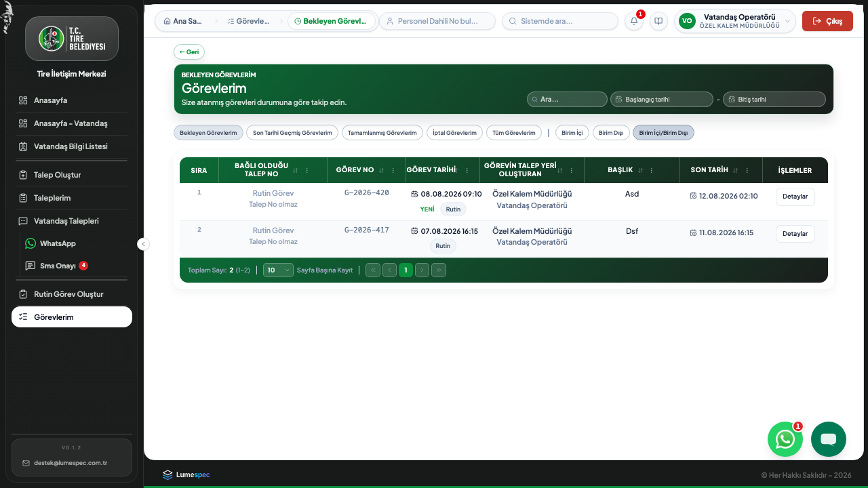Screen dimensions: 868x488
Task: Open Rutin Görev Oluştur in sidebar
Action: [x=72, y=294]
